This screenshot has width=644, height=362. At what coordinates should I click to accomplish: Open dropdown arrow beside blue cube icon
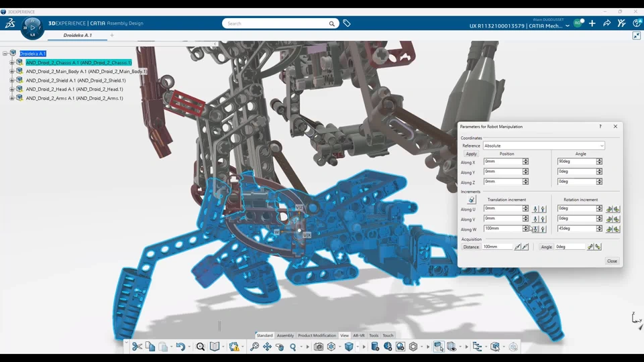tap(358, 347)
